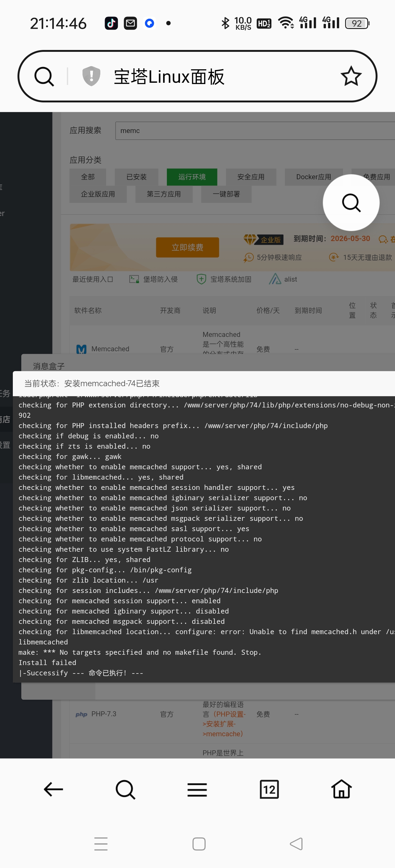Open browser search from bottom toolbar
This screenshot has width=395, height=868.
point(126,789)
